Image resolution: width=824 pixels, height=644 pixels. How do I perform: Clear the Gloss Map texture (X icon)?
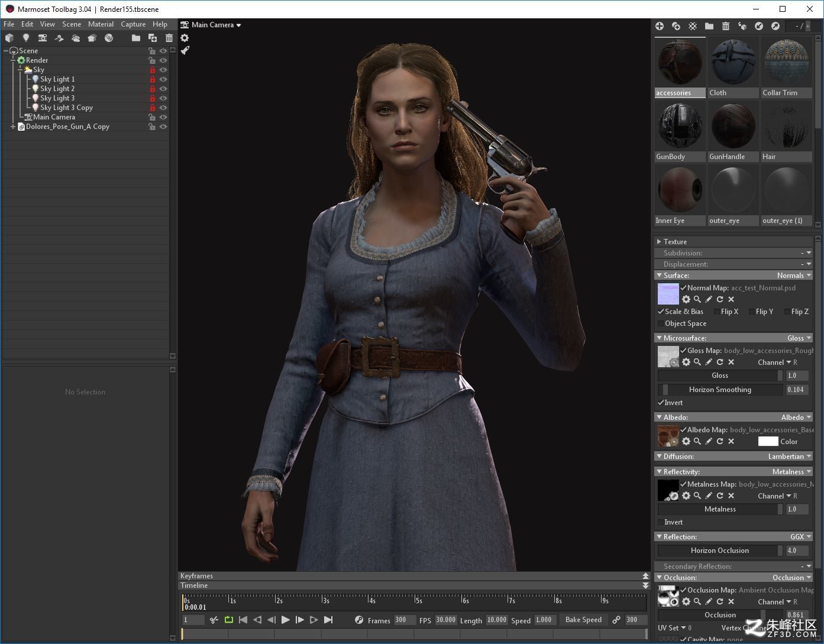click(x=731, y=362)
